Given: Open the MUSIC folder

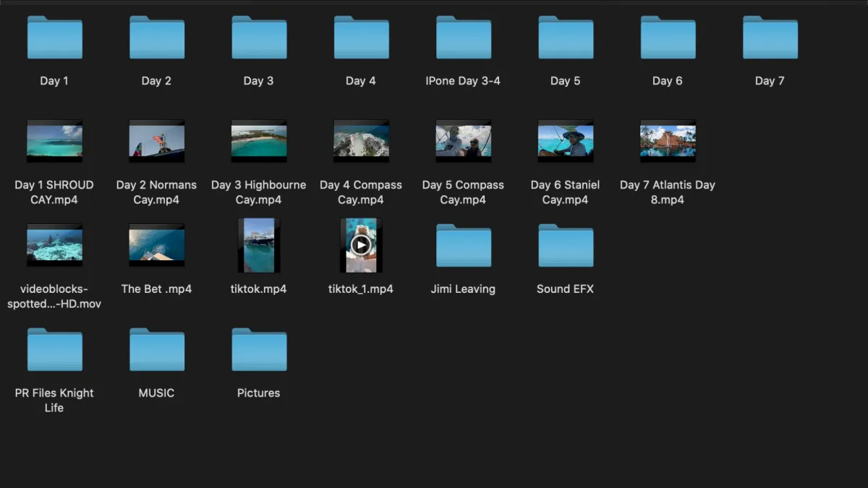Looking at the screenshot, I should 156,350.
